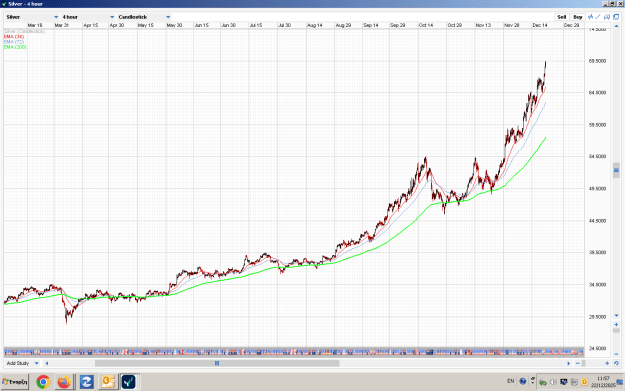Click the Sell button

click(562, 17)
